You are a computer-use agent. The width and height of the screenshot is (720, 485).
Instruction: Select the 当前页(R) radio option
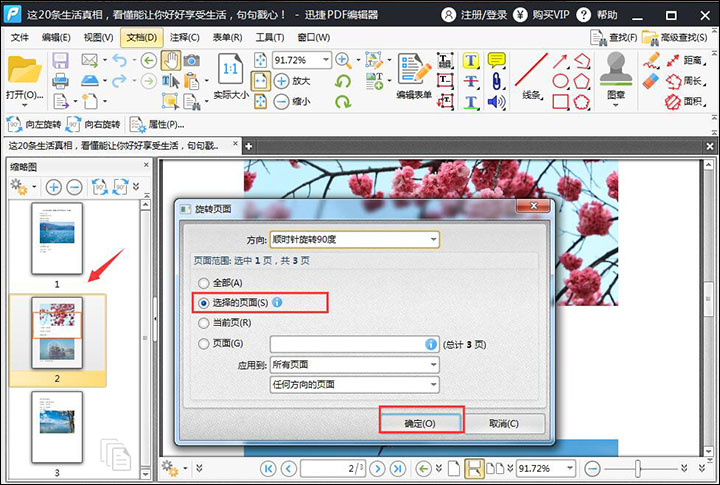(x=205, y=323)
